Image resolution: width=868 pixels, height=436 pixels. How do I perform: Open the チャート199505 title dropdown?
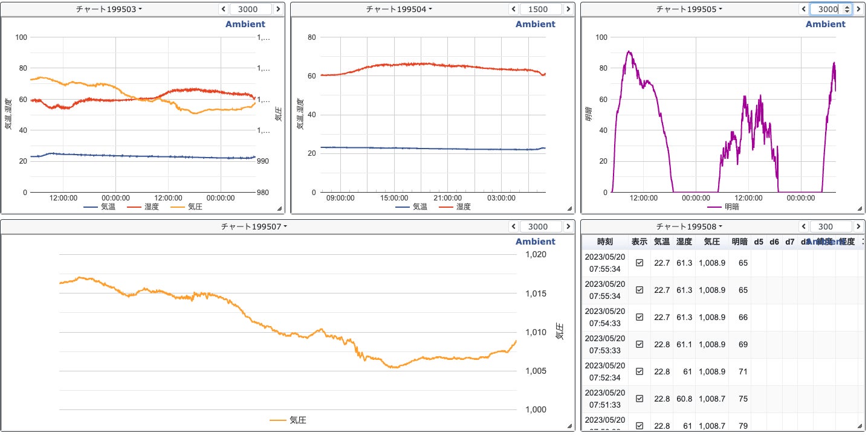(x=689, y=9)
